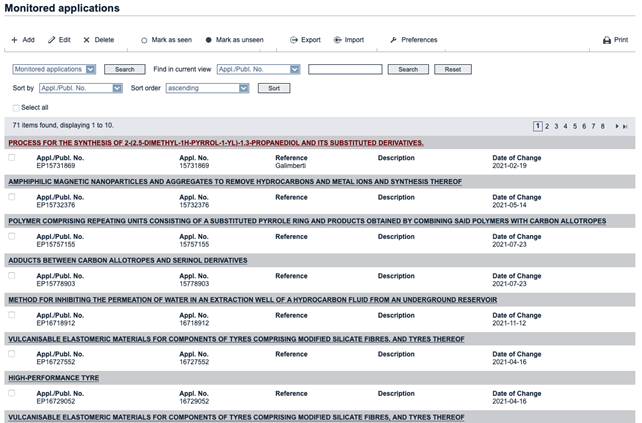This screenshot has height=423, width=642.
Task: Click the Mark as seen circle icon
Action: pyautogui.click(x=144, y=40)
